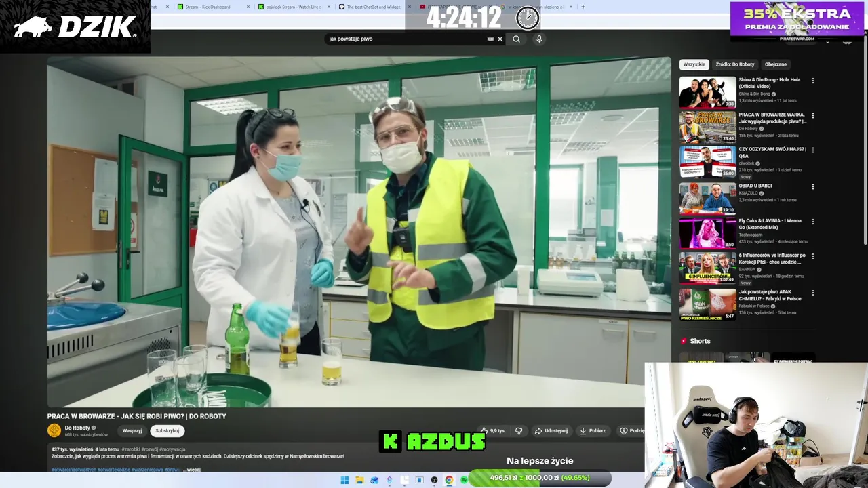Click the OBIAD U BABCI video title
Viewport: 868px width, 488px height.
click(x=755, y=186)
